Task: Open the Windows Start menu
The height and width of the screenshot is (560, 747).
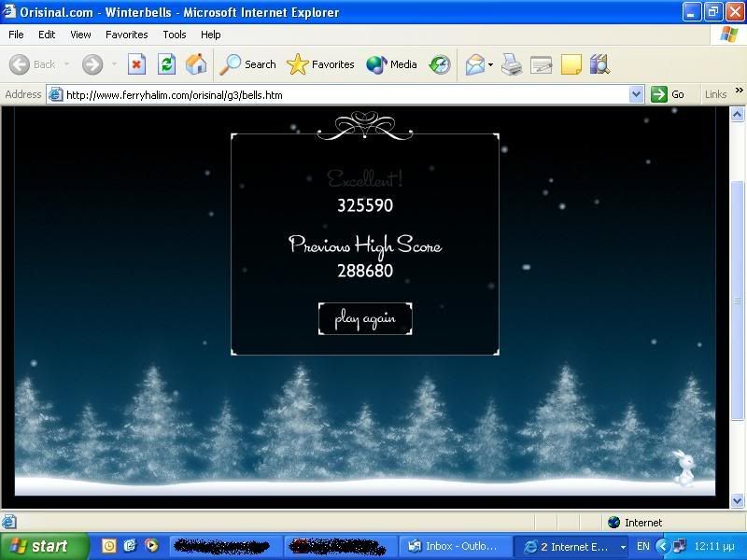Action: [44, 546]
